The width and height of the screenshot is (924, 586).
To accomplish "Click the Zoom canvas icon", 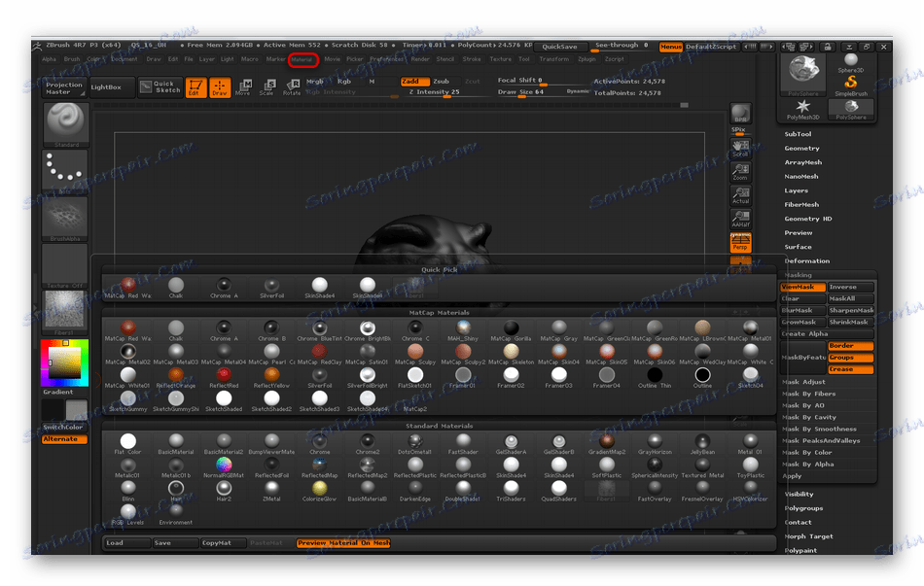I will [x=741, y=171].
